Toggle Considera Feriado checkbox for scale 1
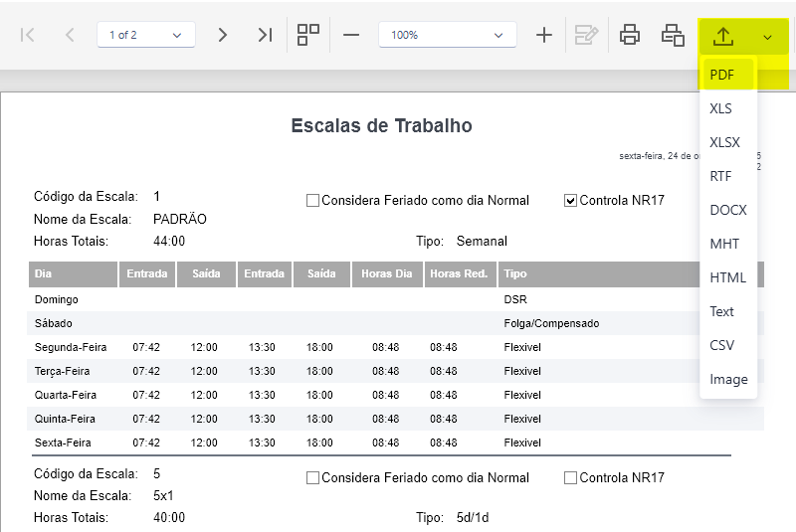 pyautogui.click(x=312, y=200)
